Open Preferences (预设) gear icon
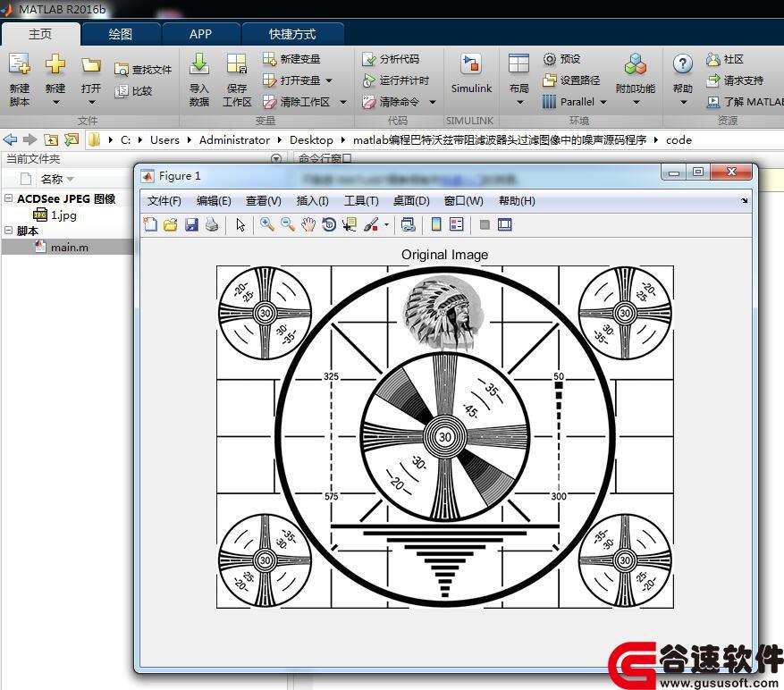 [x=549, y=59]
